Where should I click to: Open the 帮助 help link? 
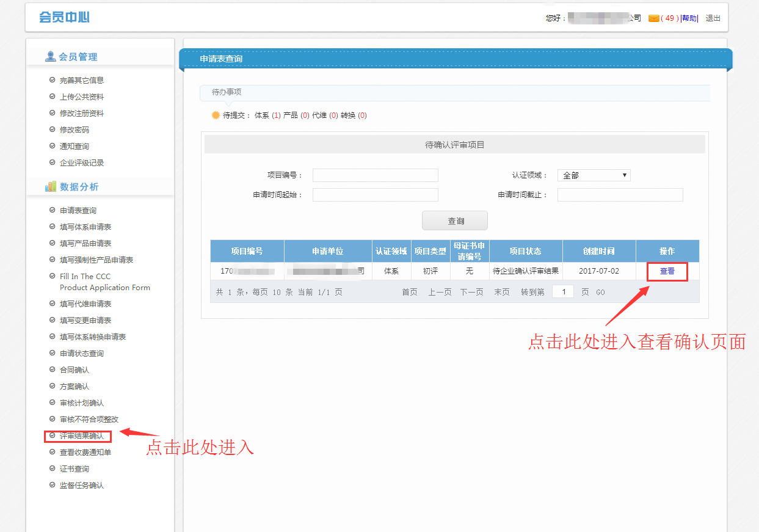689,18
